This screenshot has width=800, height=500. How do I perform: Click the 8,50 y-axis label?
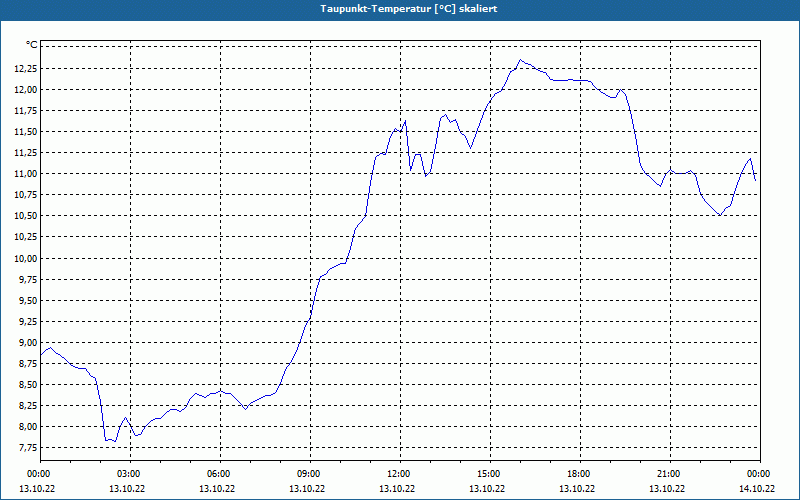(x=28, y=385)
